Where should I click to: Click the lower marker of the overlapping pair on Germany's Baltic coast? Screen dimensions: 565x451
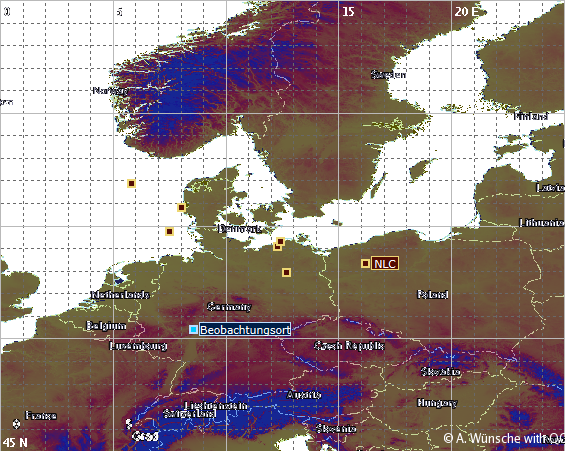(x=277, y=247)
